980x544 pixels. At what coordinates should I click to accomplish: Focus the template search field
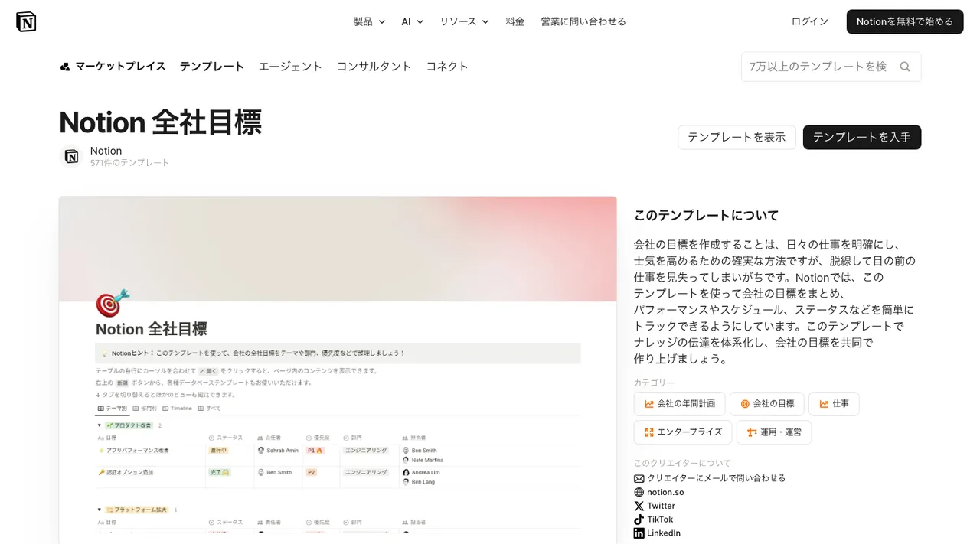pyautogui.click(x=831, y=67)
